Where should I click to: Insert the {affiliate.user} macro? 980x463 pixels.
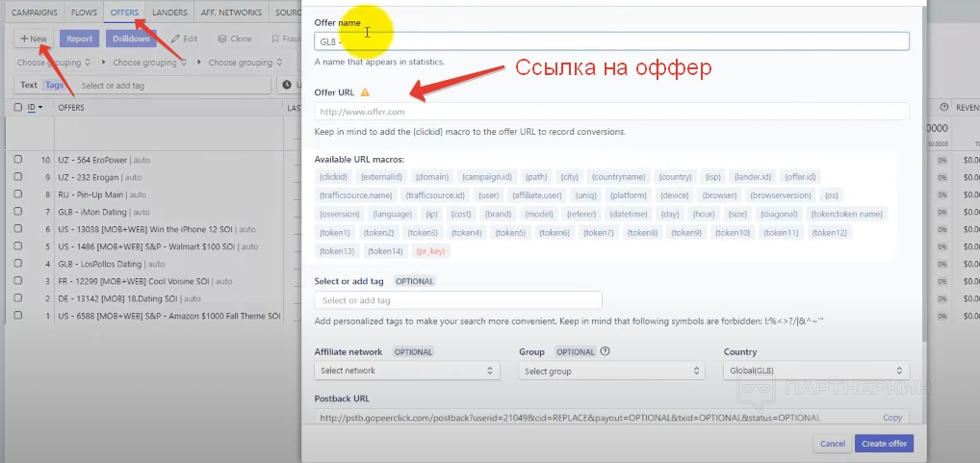(x=537, y=195)
